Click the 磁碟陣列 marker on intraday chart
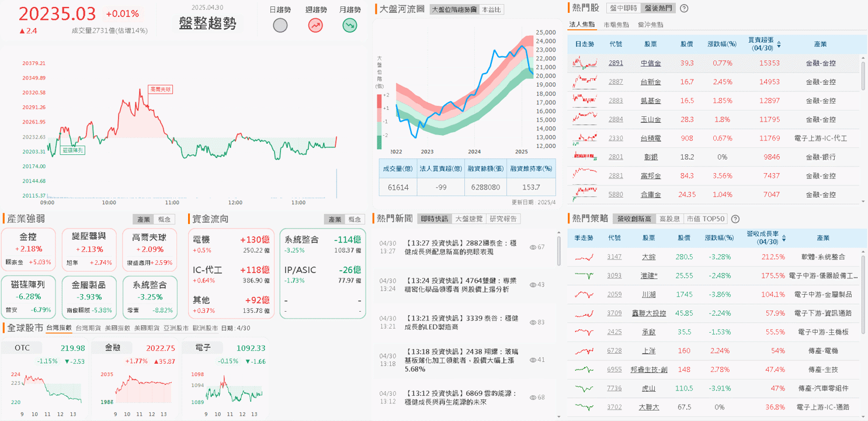 click(73, 150)
